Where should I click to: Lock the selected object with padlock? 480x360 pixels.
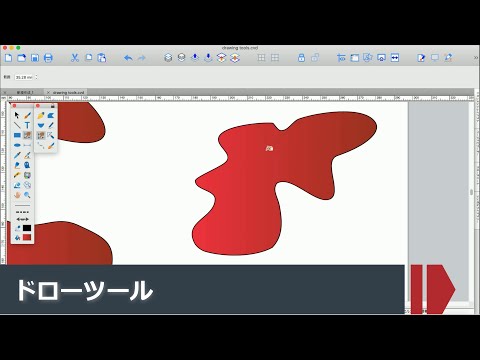[301, 58]
